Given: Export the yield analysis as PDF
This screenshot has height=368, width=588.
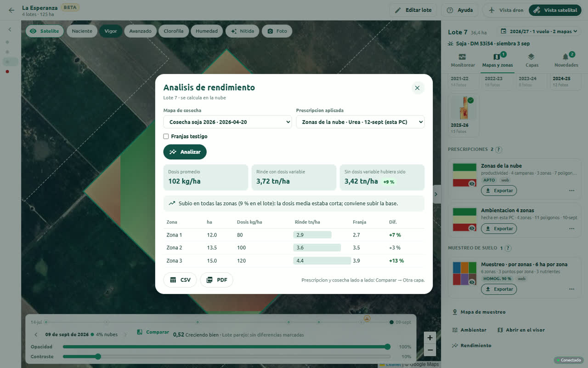Looking at the screenshot, I should [216, 280].
